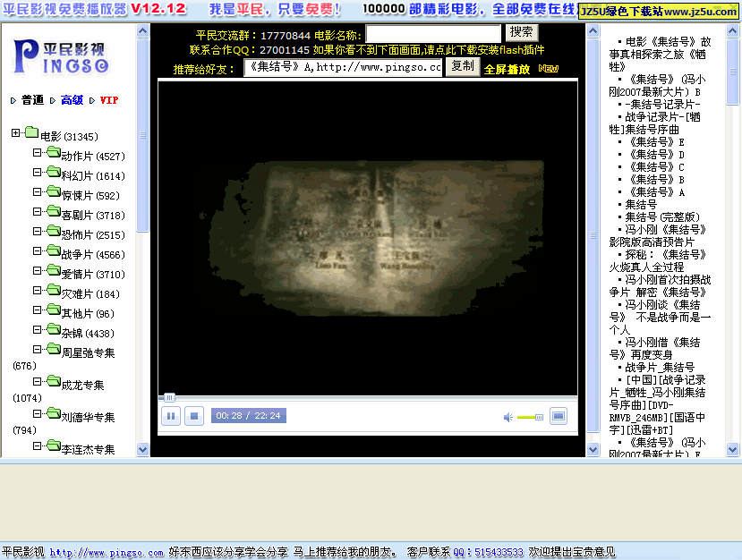
Task: Collapse the 动作片 tree node
Action: pos(37,152)
